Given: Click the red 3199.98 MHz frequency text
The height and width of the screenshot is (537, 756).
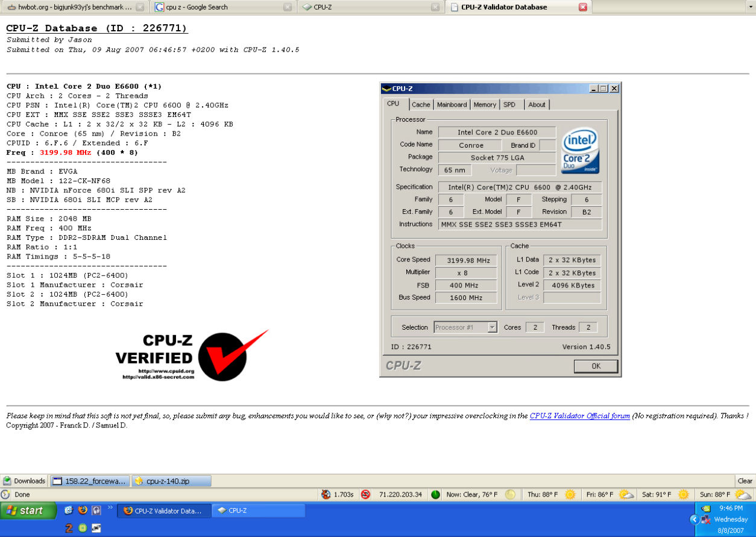Looking at the screenshot, I should 65,152.
